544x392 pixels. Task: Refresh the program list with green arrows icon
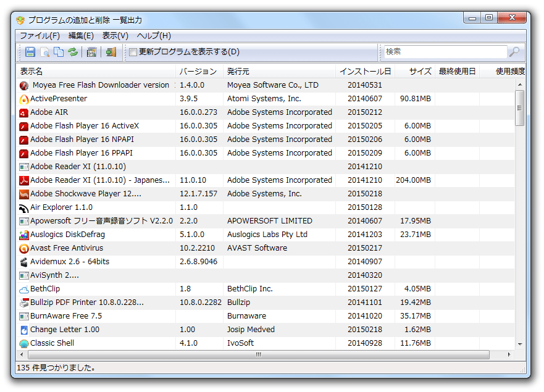(73, 52)
